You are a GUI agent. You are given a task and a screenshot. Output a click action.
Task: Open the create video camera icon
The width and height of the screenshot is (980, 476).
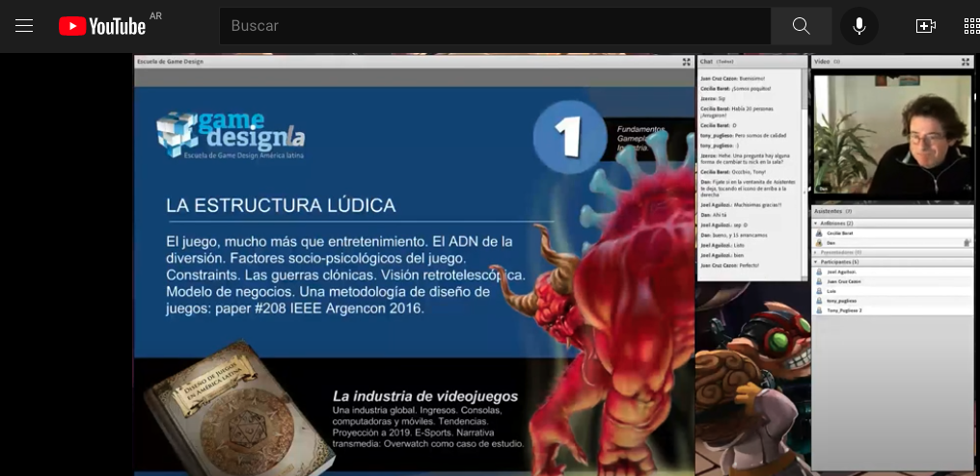tap(926, 26)
